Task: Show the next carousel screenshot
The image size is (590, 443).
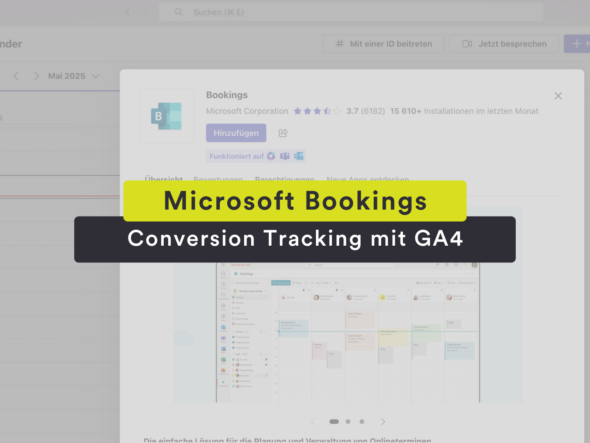Action: [383, 422]
